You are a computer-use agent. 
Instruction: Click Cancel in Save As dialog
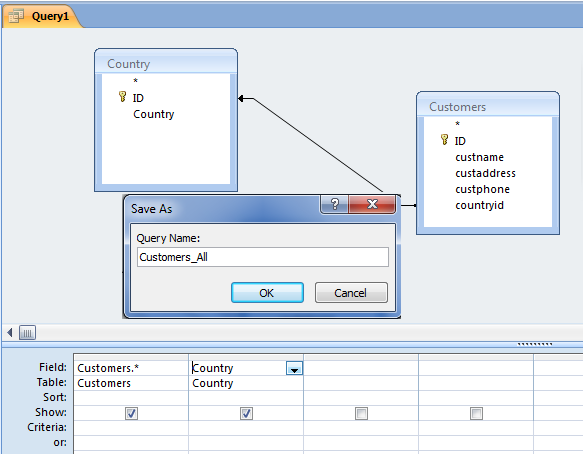351,293
